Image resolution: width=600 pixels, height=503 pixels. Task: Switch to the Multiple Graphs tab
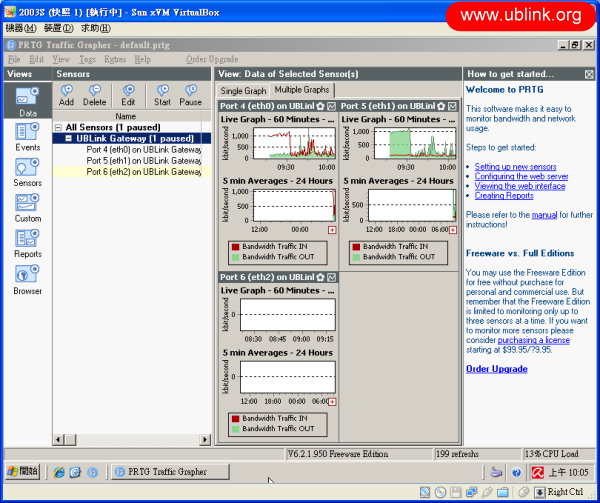click(x=302, y=90)
